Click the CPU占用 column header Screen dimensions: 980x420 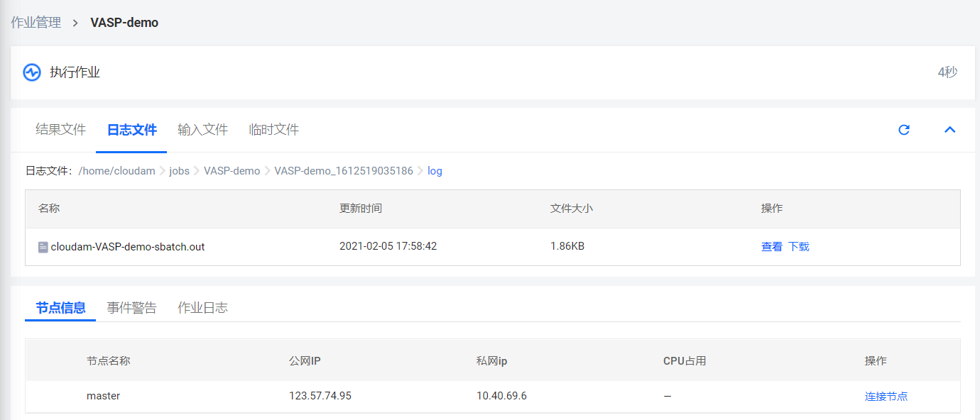pyautogui.click(x=685, y=360)
